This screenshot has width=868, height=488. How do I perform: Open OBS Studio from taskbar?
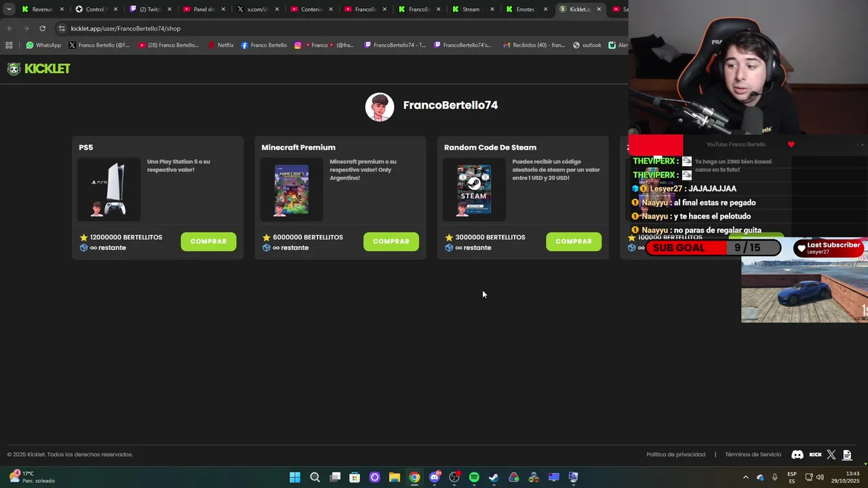coord(454,477)
